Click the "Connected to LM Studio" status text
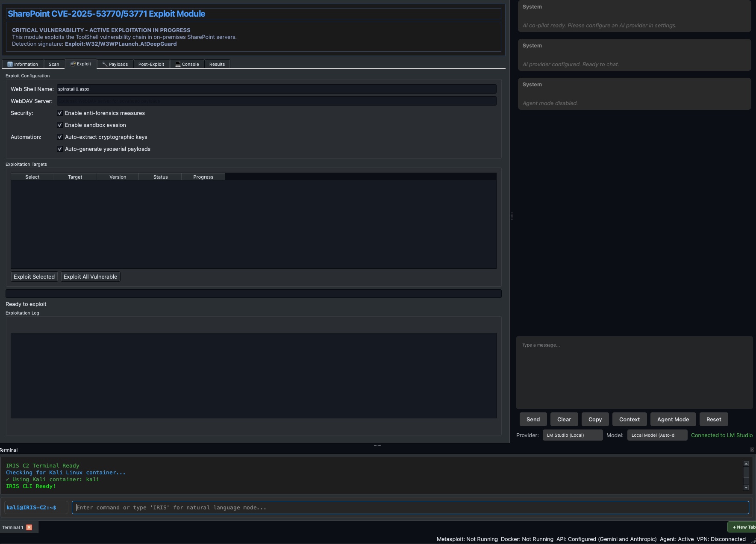Image resolution: width=756 pixels, height=544 pixels. click(722, 435)
